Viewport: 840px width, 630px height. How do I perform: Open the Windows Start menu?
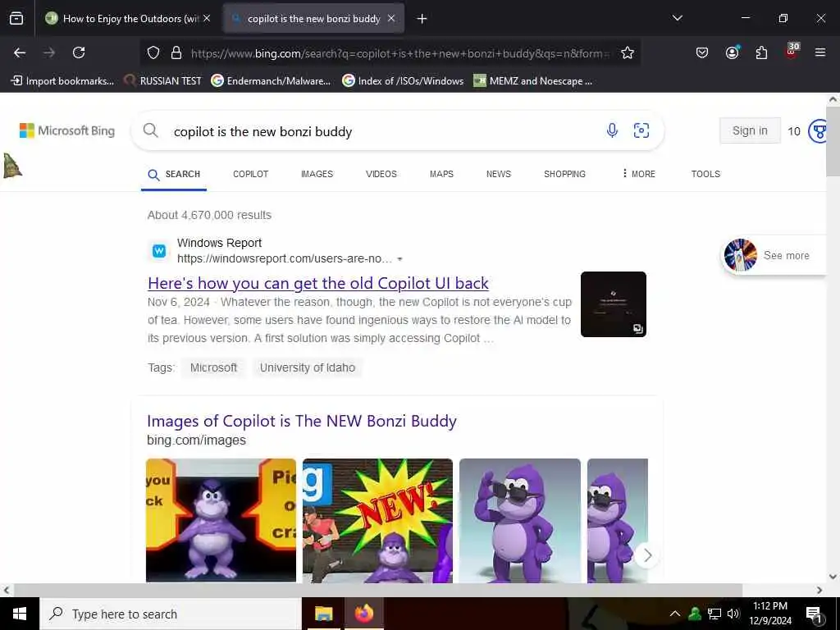click(x=20, y=614)
